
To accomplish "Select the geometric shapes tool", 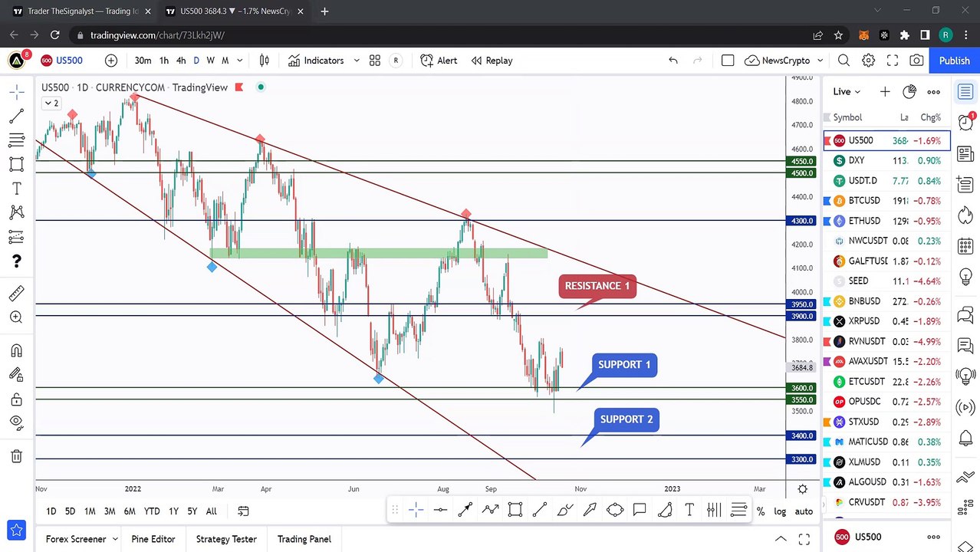I will coord(16,164).
